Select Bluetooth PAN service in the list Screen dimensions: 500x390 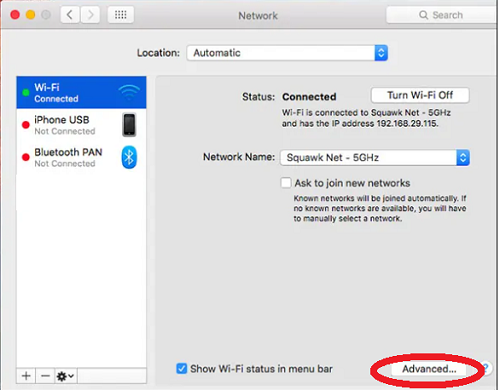[x=81, y=157]
